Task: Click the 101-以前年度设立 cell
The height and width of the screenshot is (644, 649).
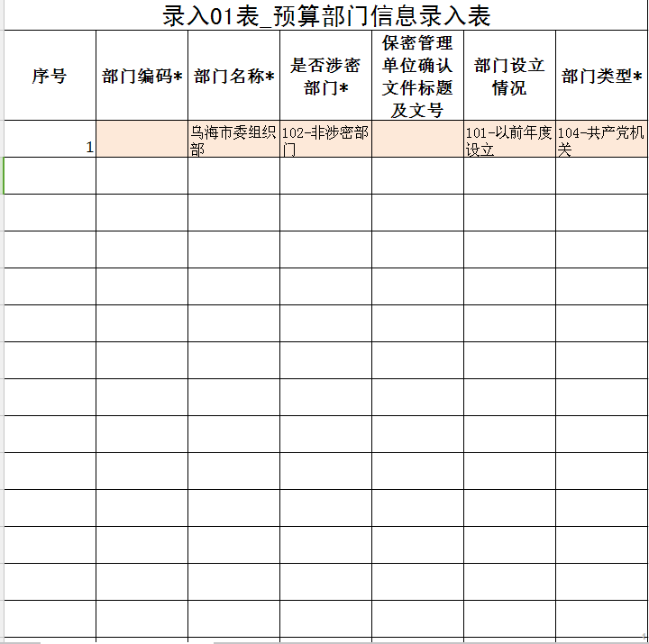Action: [509, 139]
